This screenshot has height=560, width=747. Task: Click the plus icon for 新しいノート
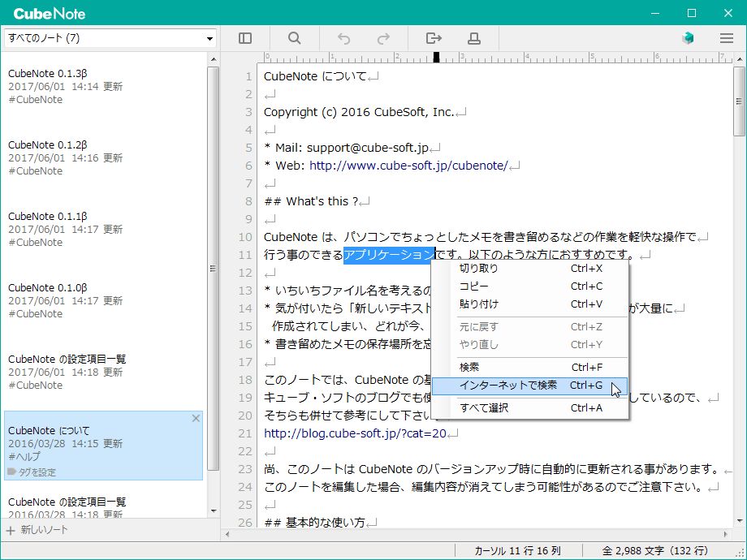click(x=11, y=530)
